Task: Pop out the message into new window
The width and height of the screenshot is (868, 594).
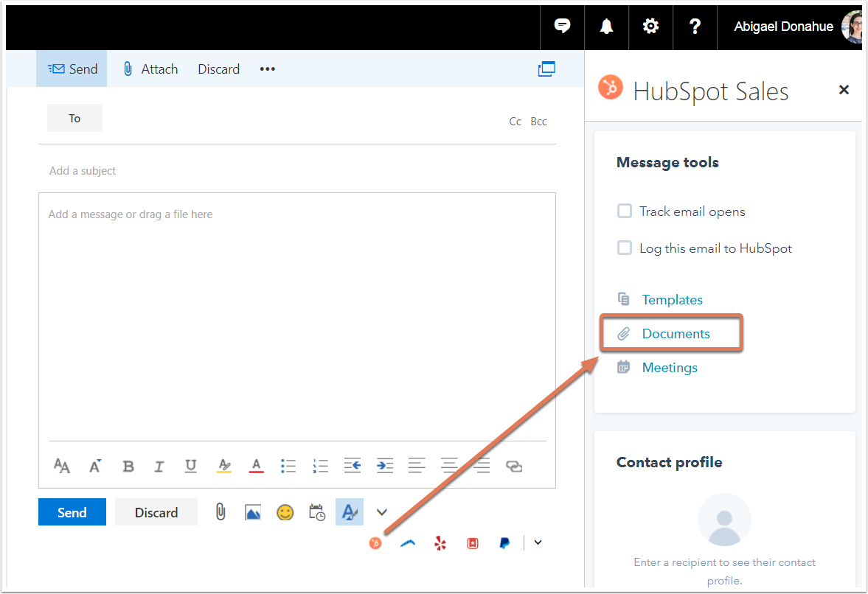Action: click(546, 69)
